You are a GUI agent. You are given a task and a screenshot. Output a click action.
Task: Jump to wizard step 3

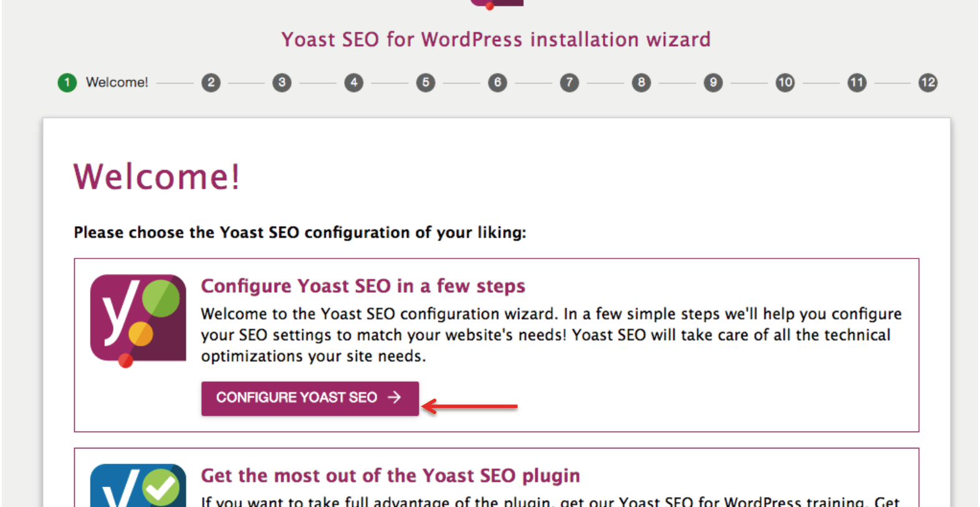click(x=282, y=82)
